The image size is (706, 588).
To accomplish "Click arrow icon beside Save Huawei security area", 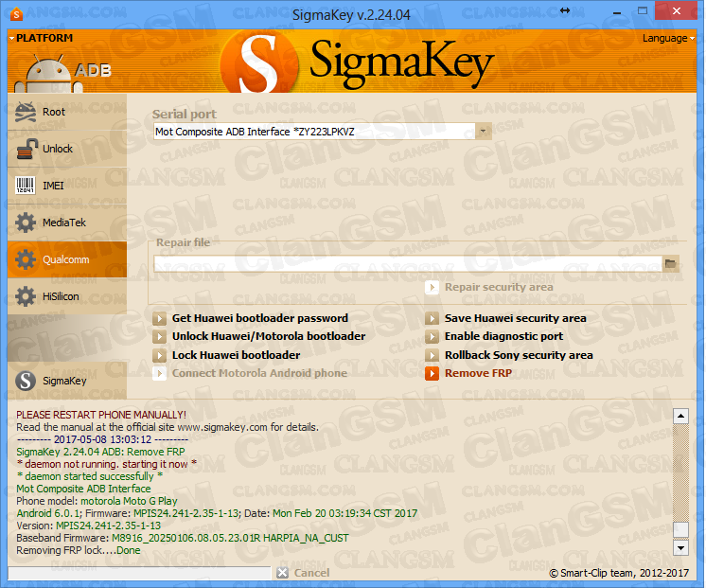I will click(x=432, y=318).
